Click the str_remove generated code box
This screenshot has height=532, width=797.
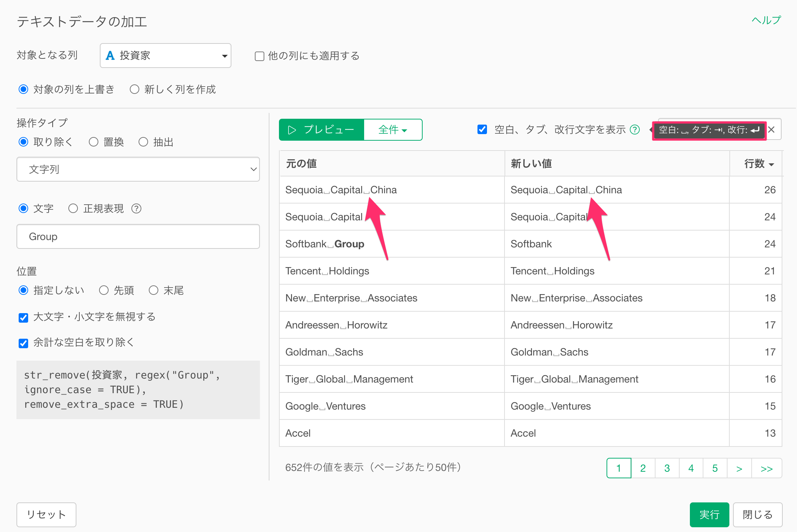coord(138,389)
